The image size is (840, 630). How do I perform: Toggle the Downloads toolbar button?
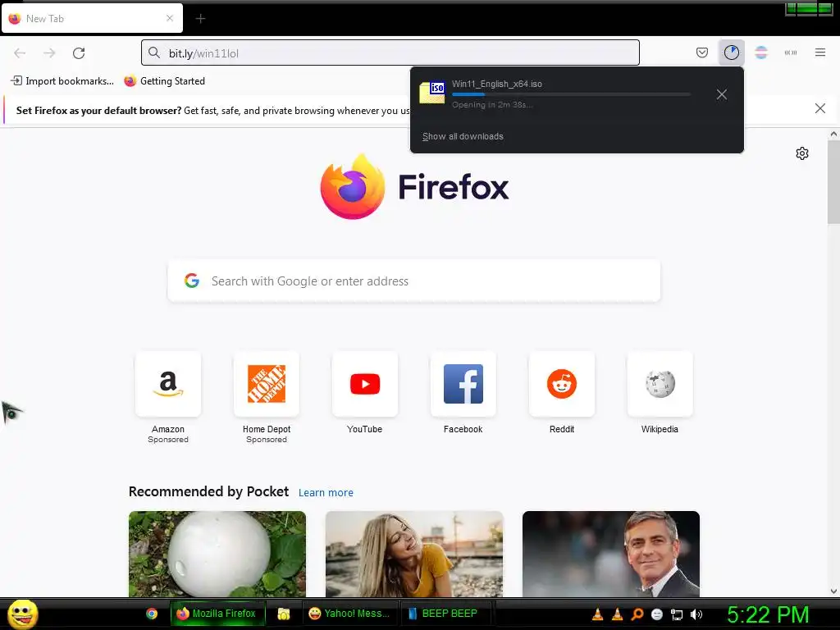click(x=731, y=52)
